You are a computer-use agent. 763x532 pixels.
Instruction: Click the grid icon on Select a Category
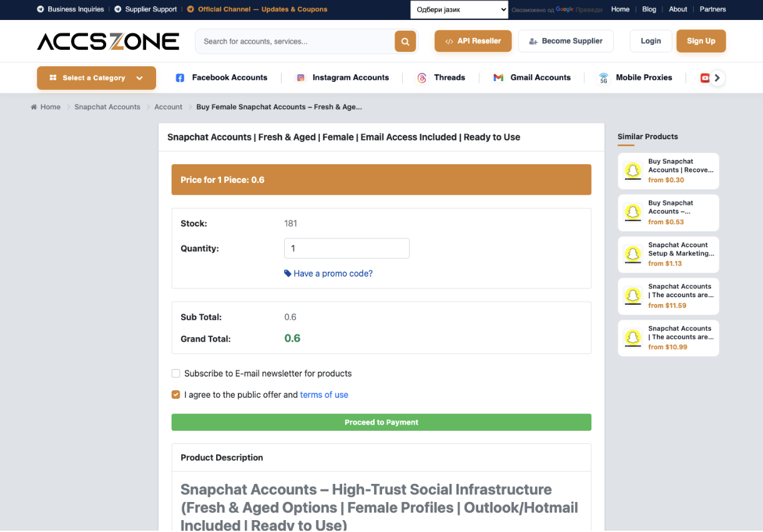[53, 78]
